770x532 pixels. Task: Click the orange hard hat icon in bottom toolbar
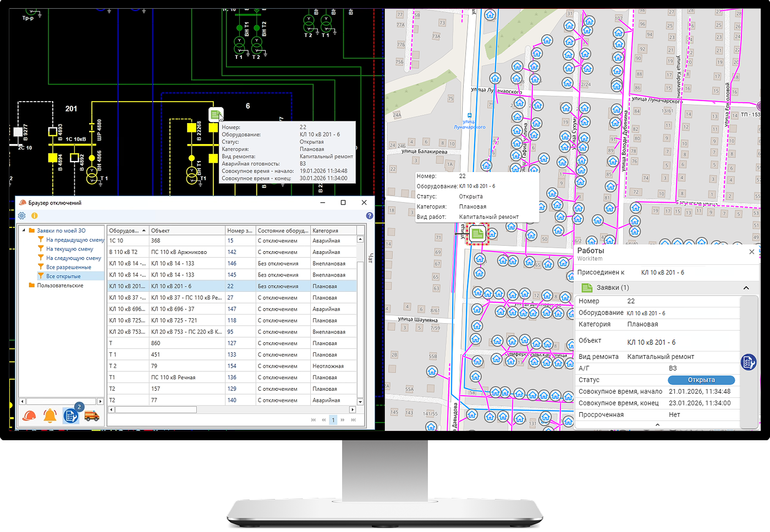pyautogui.click(x=29, y=416)
